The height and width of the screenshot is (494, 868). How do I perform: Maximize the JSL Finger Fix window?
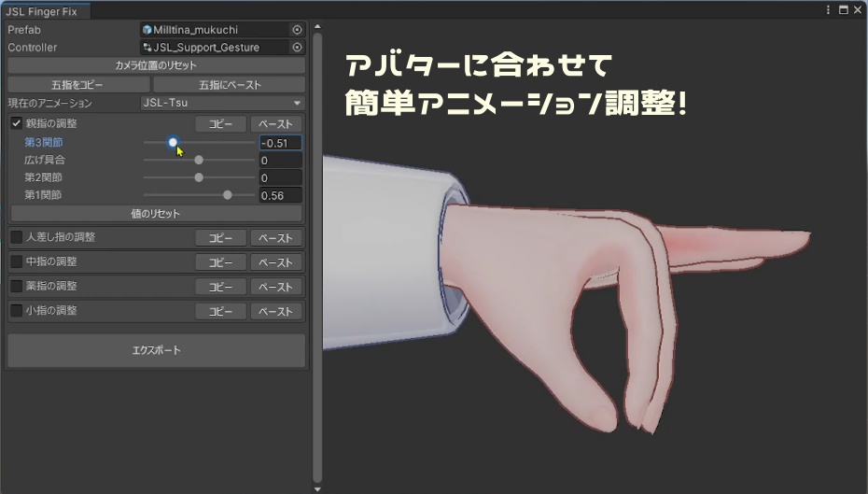pyautogui.click(x=843, y=10)
